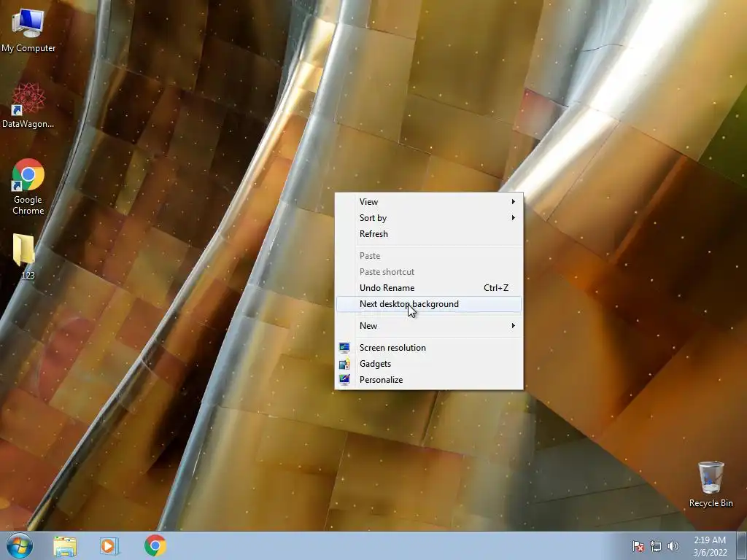Select the DataWagon desktop shortcut
Screen dimensions: 747x560
pos(28,105)
